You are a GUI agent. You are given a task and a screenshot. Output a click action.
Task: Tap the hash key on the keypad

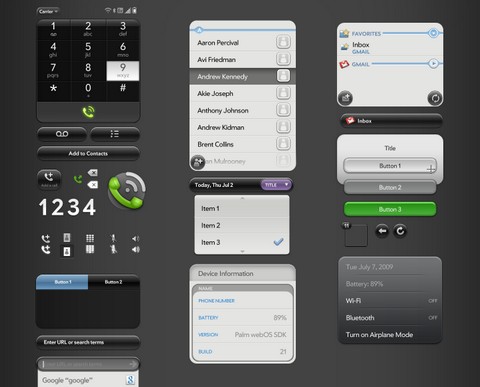123,90
